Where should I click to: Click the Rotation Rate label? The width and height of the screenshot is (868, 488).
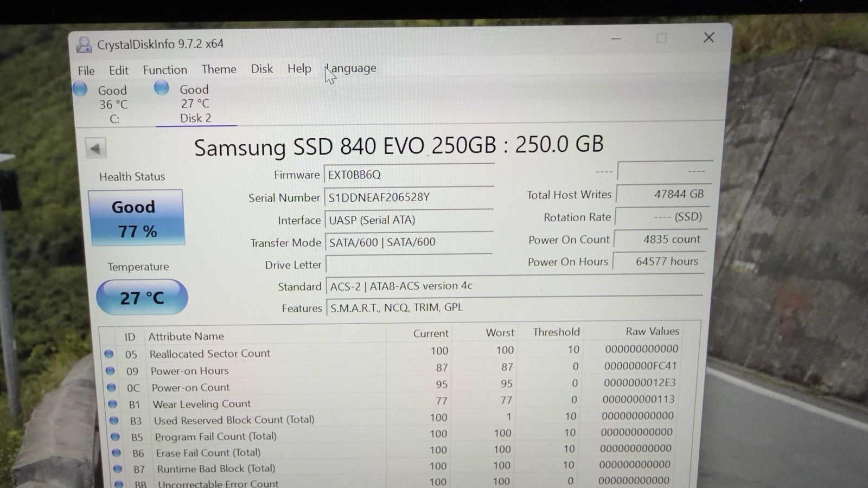click(577, 217)
